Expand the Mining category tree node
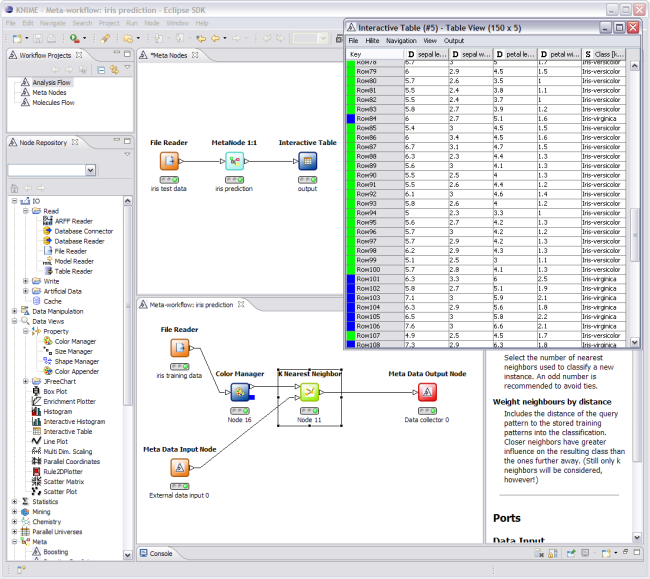This screenshot has width=650, height=579. (x=14, y=512)
